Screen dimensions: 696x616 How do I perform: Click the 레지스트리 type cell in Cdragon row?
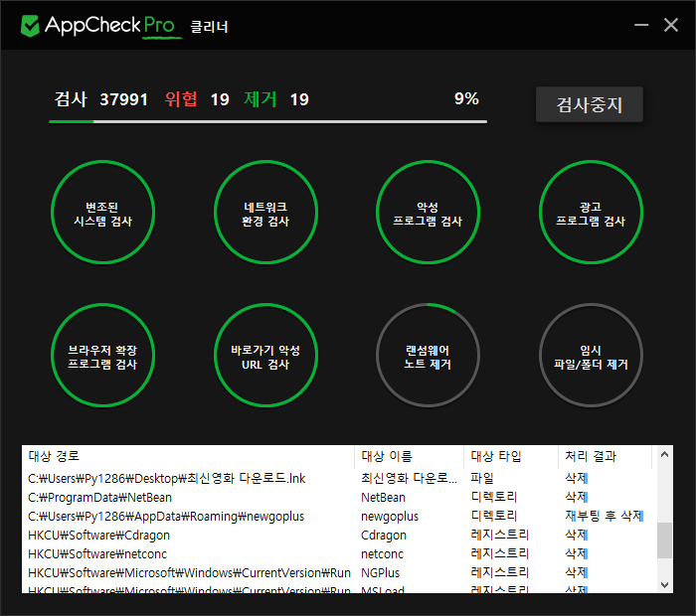500,535
